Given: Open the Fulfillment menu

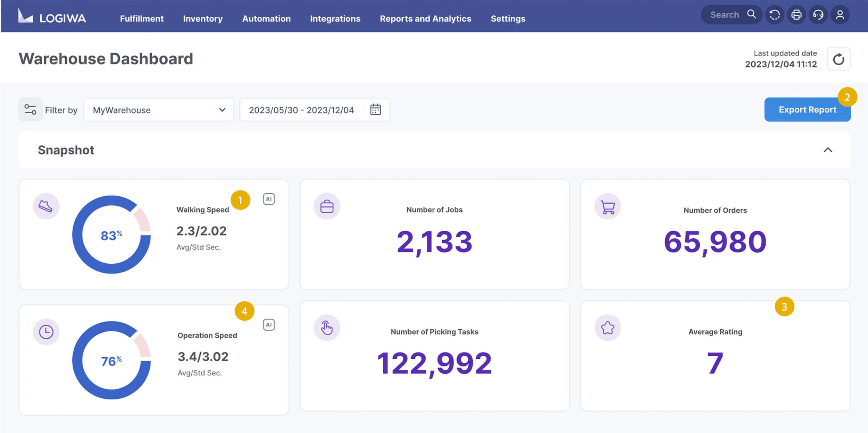Looking at the screenshot, I should [x=142, y=19].
